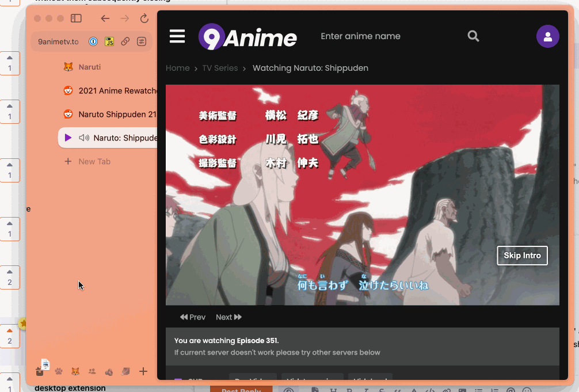This screenshot has height=392, width=579.
Task: Open a New Tab from sidebar
Action: pyautogui.click(x=94, y=161)
